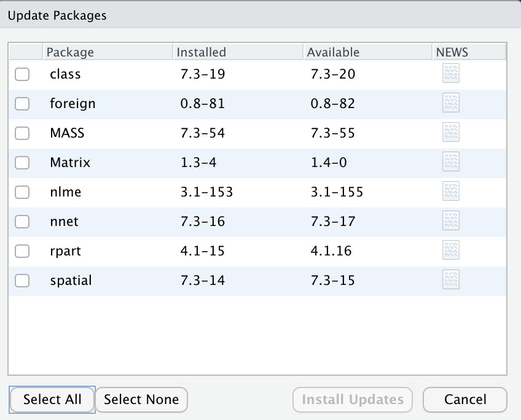Image resolution: width=521 pixels, height=420 pixels.
Task: Click the Select All button
Action: coord(52,400)
